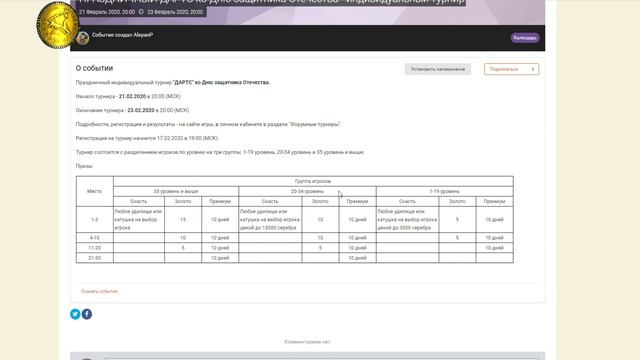
Task: Select the 11-20 place row label
Action: tap(95, 248)
